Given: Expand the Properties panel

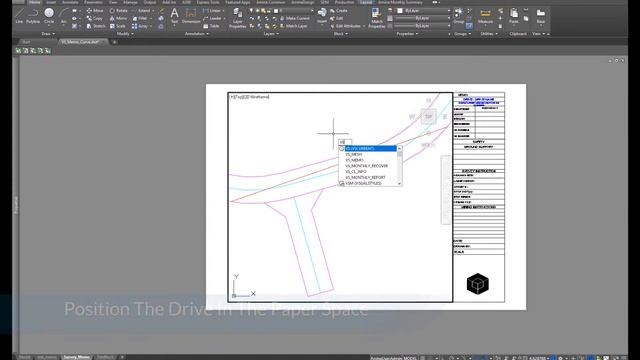Looking at the screenshot, I should [x=407, y=34].
